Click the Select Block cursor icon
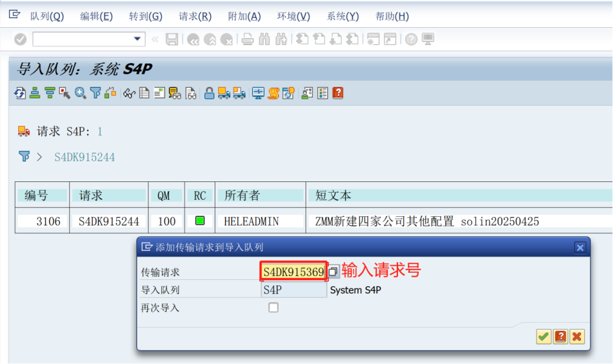This screenshot has width=613, height=364. pyautogui.click(x=64, y=93)
